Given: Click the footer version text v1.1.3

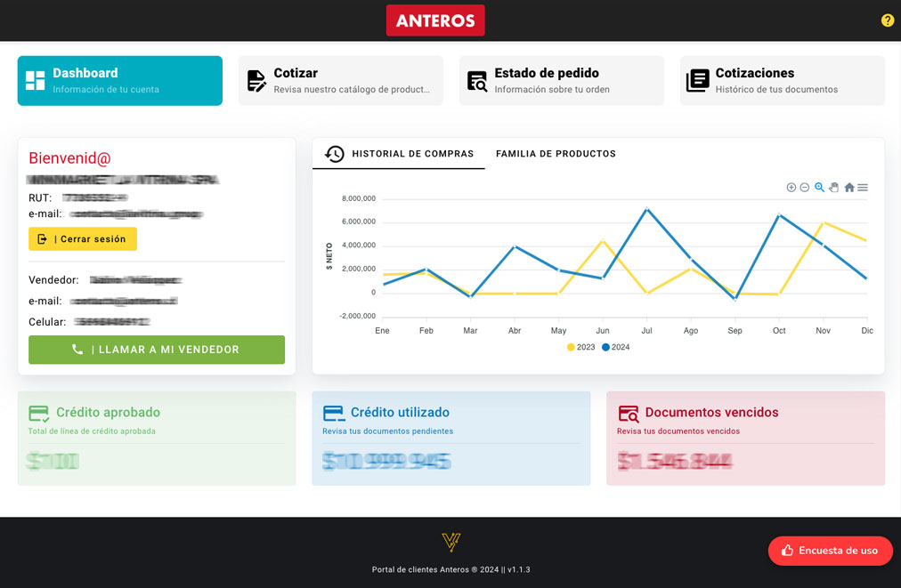Looking at the screenshot, I should tap(519, 569).
